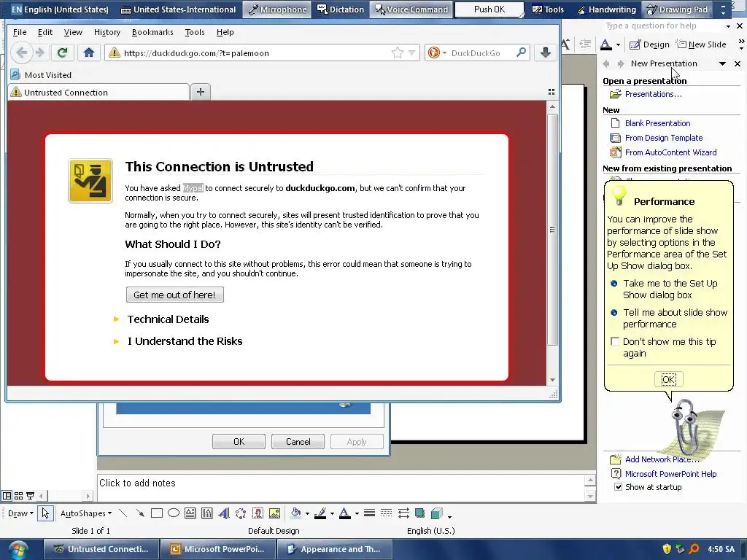Open From Design Template link

664,138
